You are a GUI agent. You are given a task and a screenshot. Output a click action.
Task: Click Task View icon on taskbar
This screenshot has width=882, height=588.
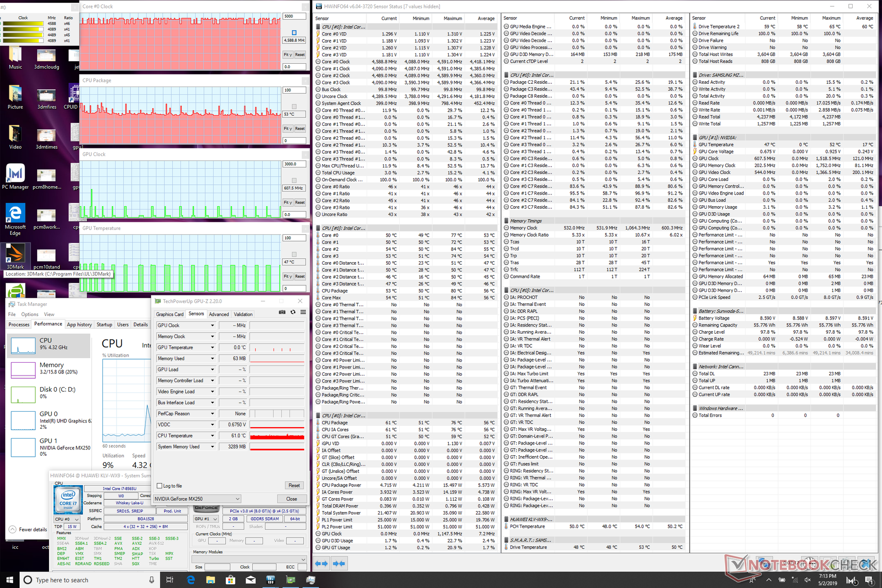170,580
